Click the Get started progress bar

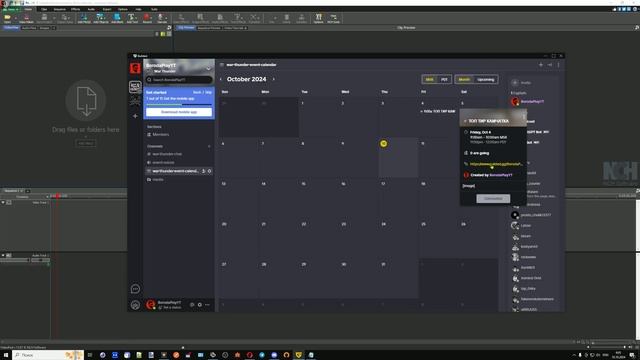tap(179, 104)
